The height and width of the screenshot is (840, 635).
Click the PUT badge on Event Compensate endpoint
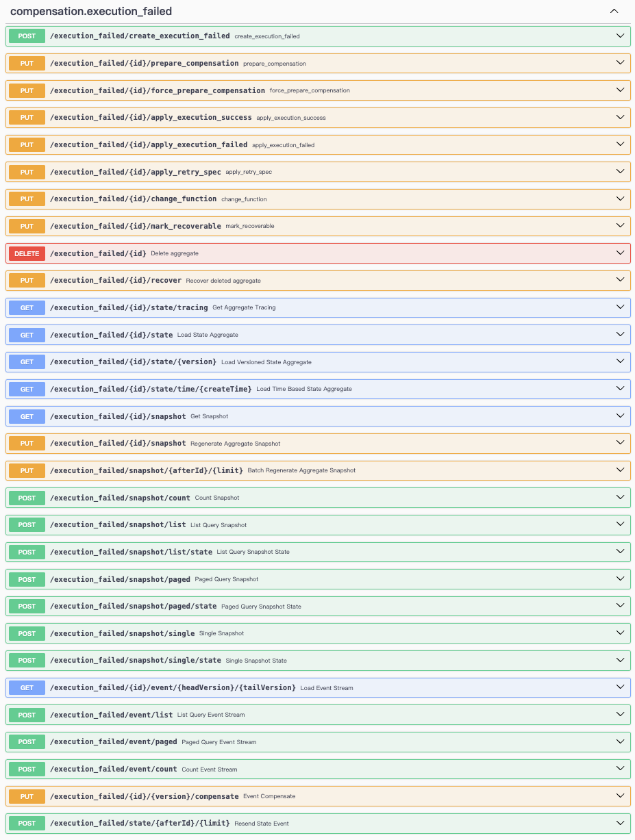click(26, 796)
